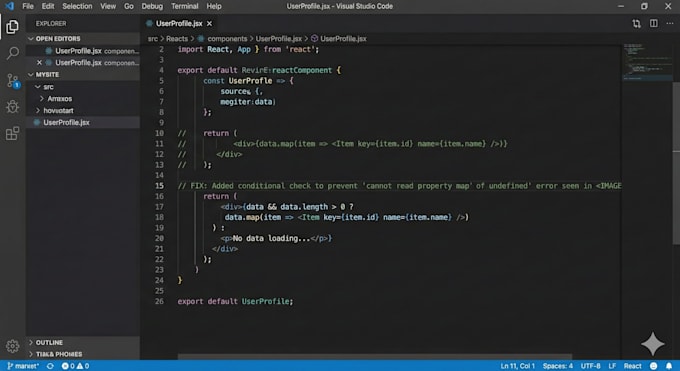Split the editor with split icon
Screen dimensions: 680x371
click(x=654, y=23)
